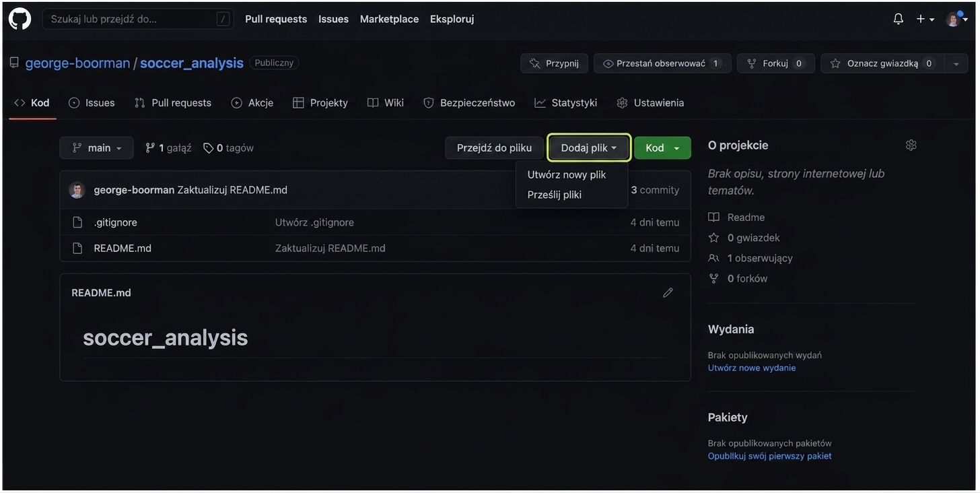Image resolution: width=980 pixels, height=493 pixels.
Task: Switch to the Projekty tab
Action: click(x=320, y=102)
